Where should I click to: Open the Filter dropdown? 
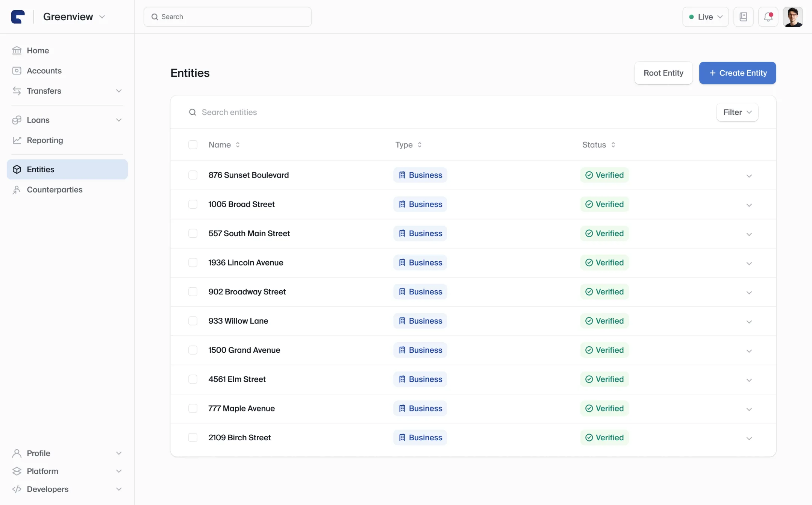737,112
